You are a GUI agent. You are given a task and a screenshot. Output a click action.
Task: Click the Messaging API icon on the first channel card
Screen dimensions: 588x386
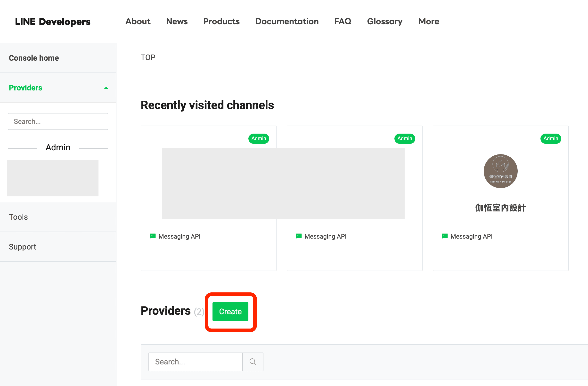coord(153,236)
